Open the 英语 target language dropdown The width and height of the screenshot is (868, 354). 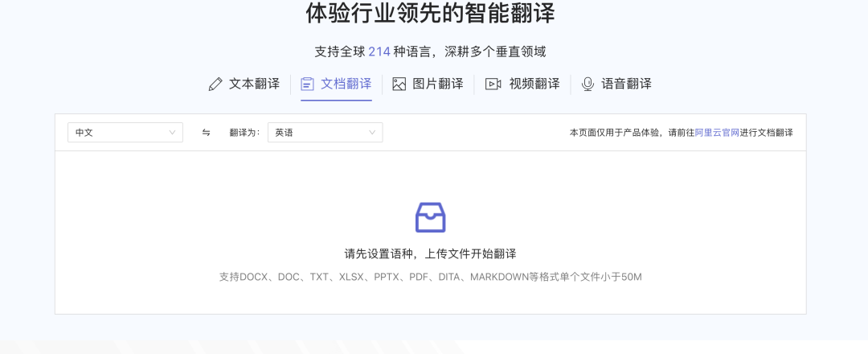[325, 133]
